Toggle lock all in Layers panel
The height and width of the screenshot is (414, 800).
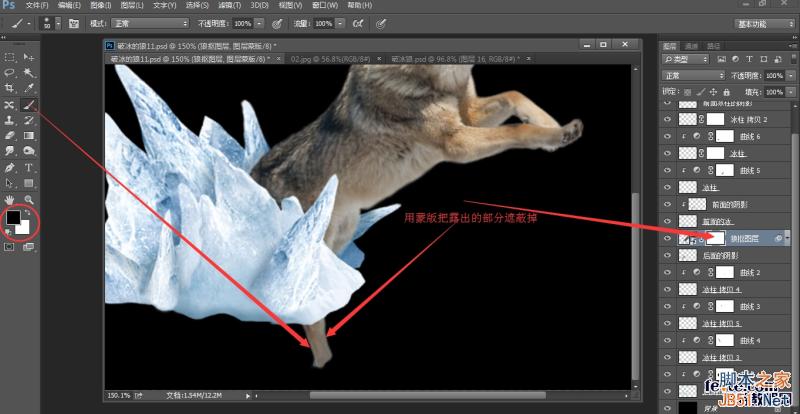(x=727, y=92)
